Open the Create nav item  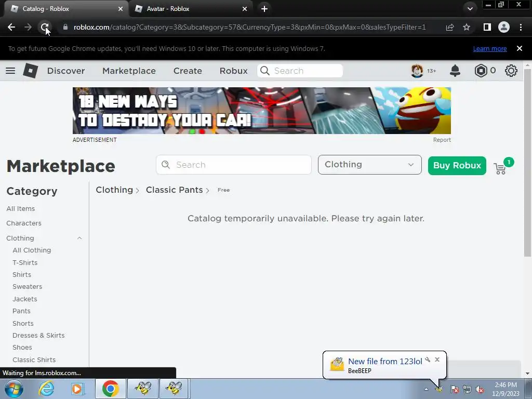pos(188,71)
